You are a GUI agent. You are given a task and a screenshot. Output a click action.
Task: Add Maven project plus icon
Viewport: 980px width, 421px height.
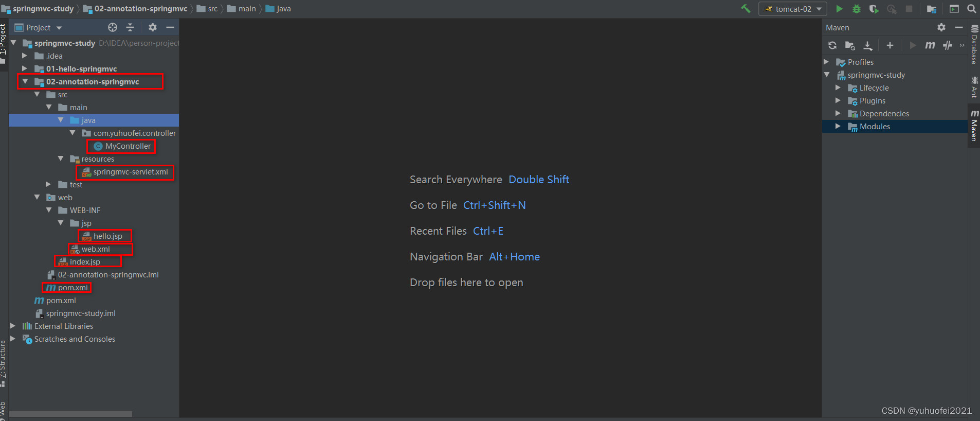890,45
